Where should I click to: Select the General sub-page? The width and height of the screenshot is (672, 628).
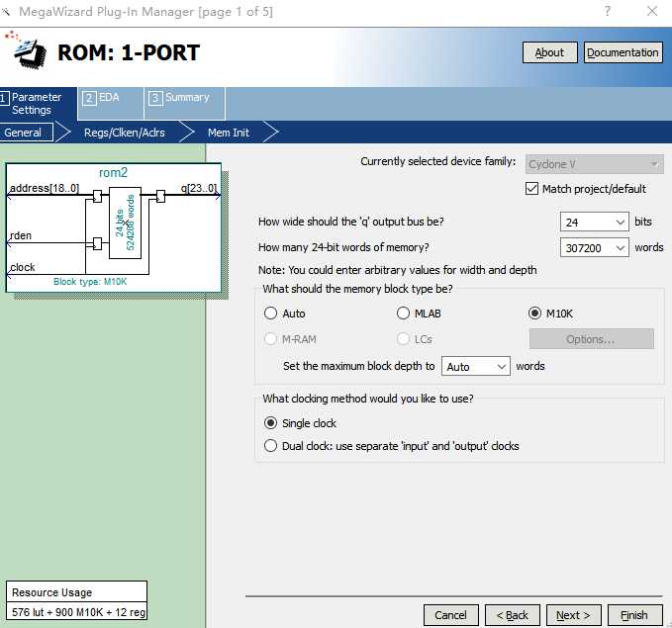click(26, 133)
